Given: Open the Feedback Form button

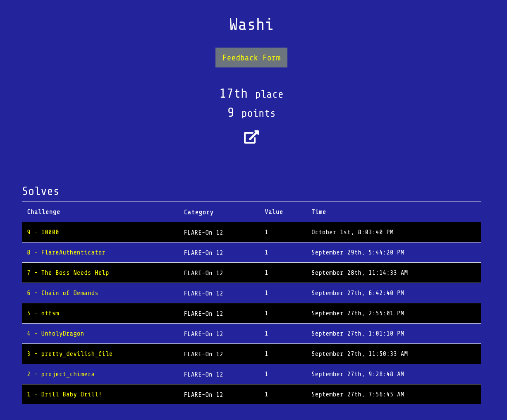Looking at the screenshot, I should coord(251,58).
